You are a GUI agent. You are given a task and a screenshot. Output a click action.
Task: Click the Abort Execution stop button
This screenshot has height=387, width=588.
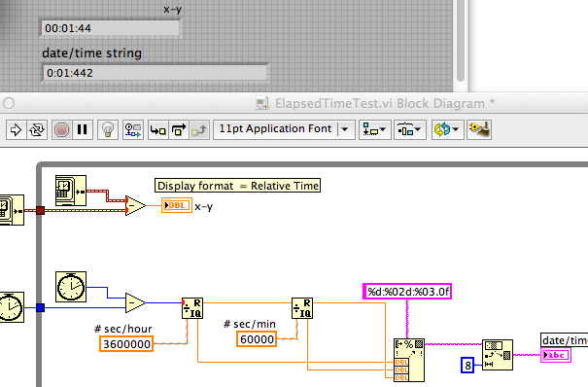61,130
